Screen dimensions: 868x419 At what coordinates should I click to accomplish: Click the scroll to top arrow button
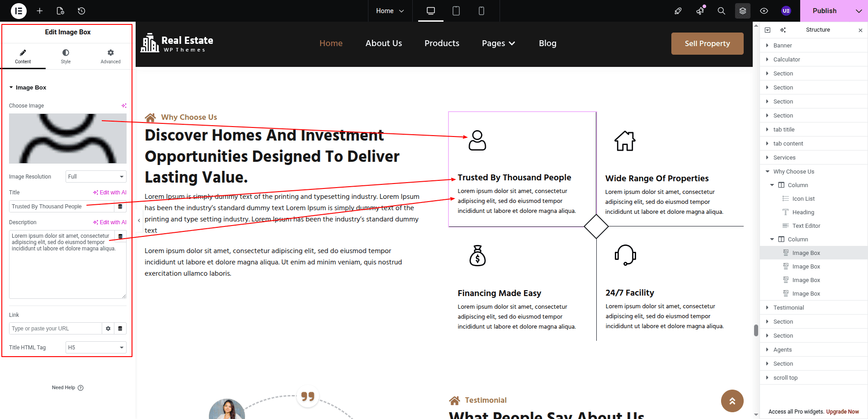pyautogui.click(x=732, y=401)
